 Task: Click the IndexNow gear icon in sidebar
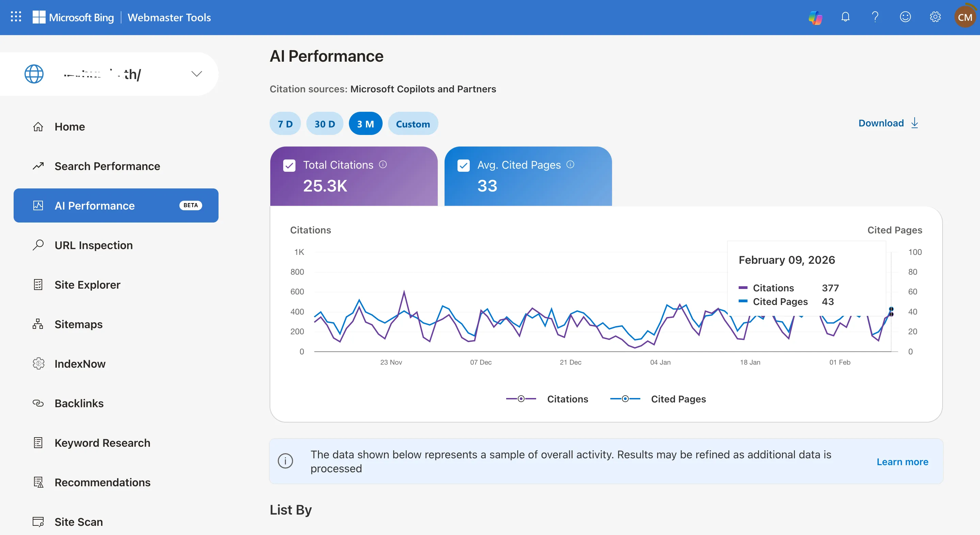click(x=38, y=364)
